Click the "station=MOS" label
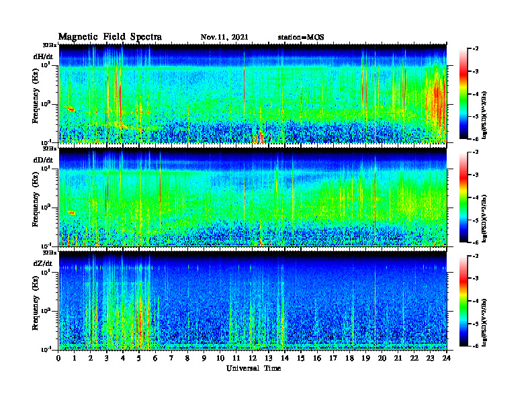 (301, 38)
